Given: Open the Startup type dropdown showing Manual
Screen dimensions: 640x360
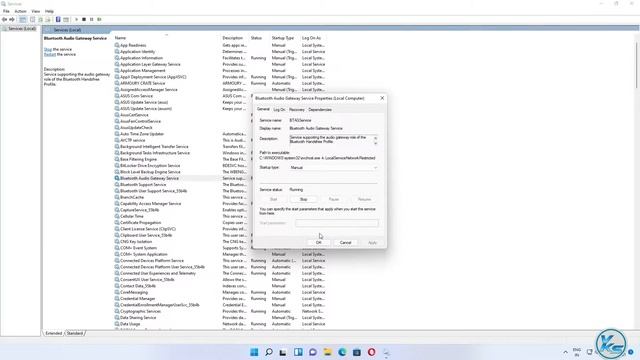Looking at the screenshot, I should coord(333,168).
